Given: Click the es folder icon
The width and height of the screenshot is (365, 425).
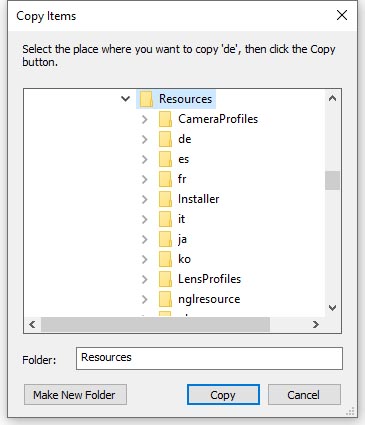Looking at the screenshot, I should click(x=165, y=159).
